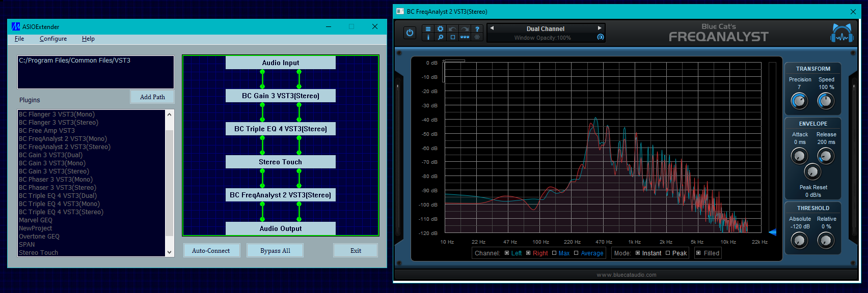Select the Audio Output node block
868x293 pixels.
click(281, 228)
